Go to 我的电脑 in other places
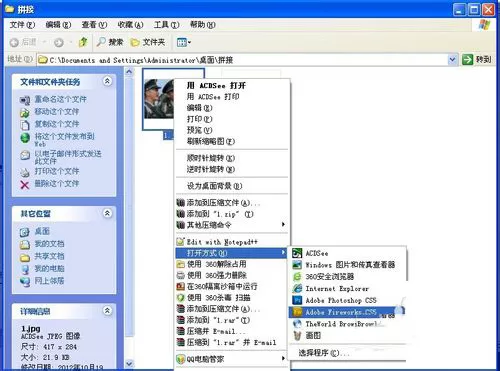The image size is (500, 371). pos(49,268)
